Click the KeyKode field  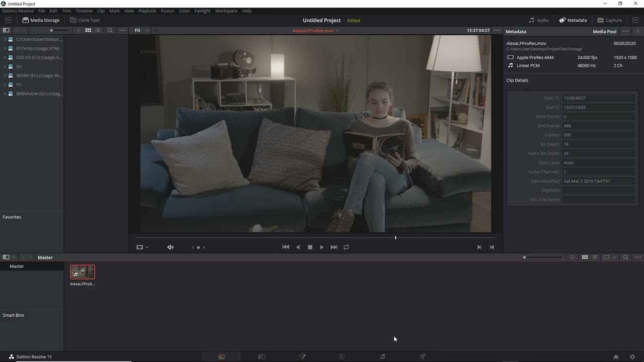tap(598, 190)
